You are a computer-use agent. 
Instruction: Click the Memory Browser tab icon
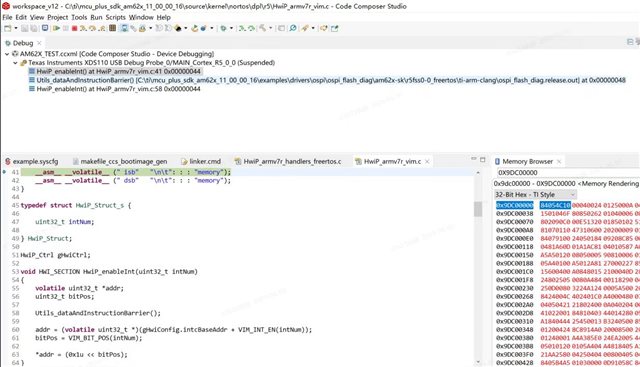point(498,161)
